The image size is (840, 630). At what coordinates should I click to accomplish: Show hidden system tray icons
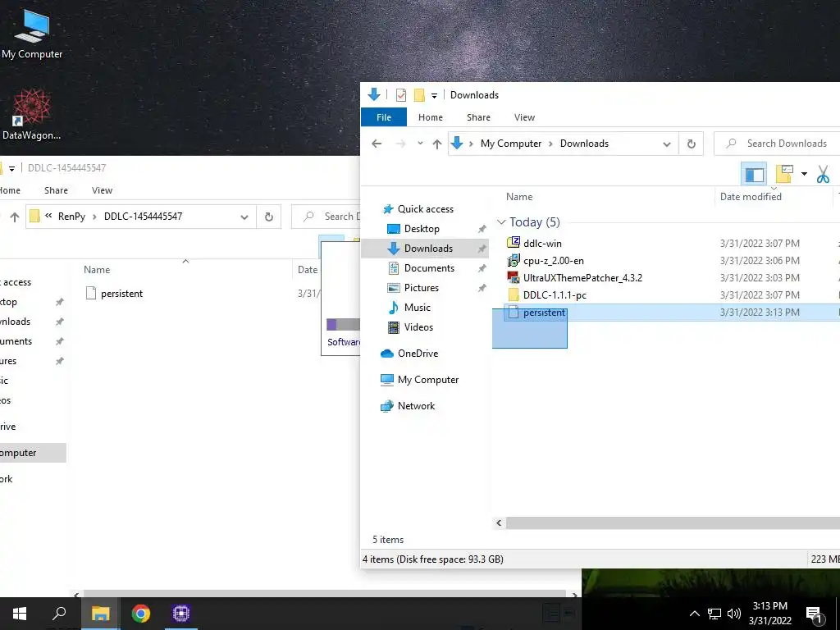[694, 614]
